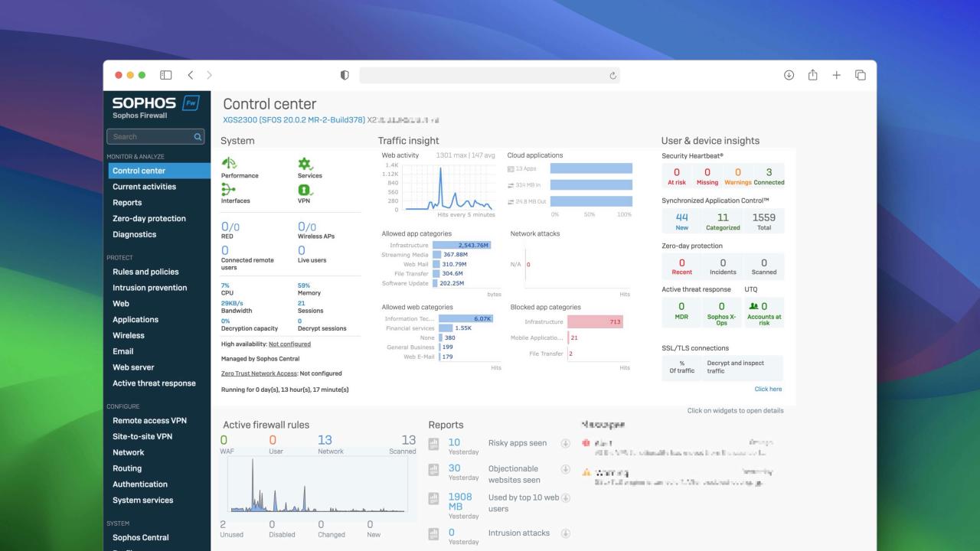Screen dimensions: 980x551
Task: Show Safari tab overview
Action: (861, 75)
